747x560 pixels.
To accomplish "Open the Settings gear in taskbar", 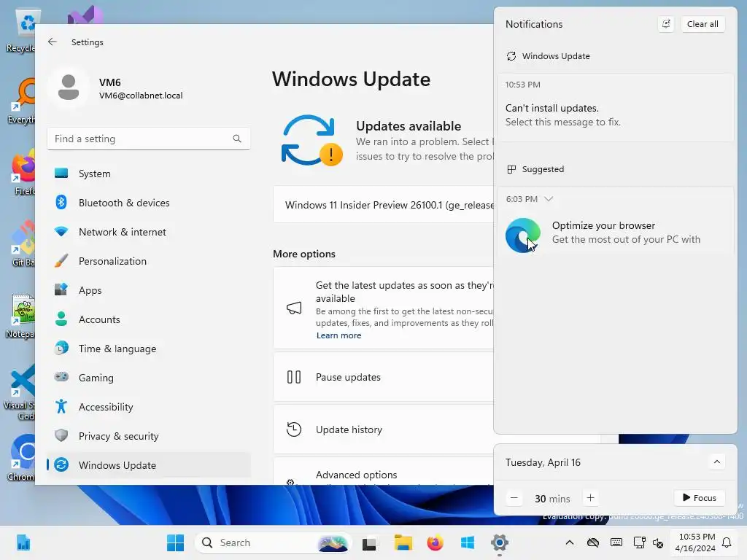I will tap(500, 542).
